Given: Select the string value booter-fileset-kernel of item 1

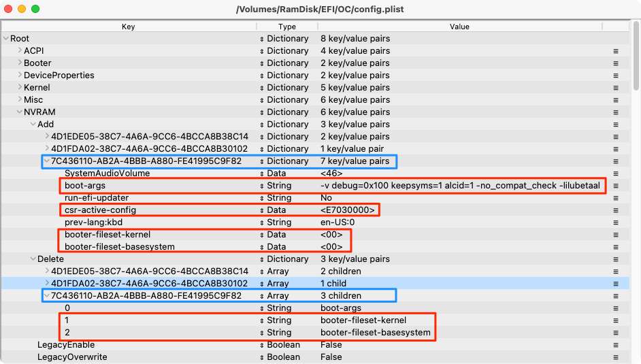Looking at the screenshot, I should click(x=363, y=320).
